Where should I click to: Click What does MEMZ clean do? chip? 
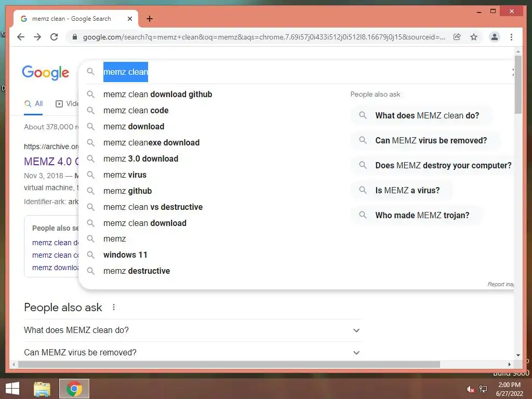pyautogui.click(x=422, y=115)
